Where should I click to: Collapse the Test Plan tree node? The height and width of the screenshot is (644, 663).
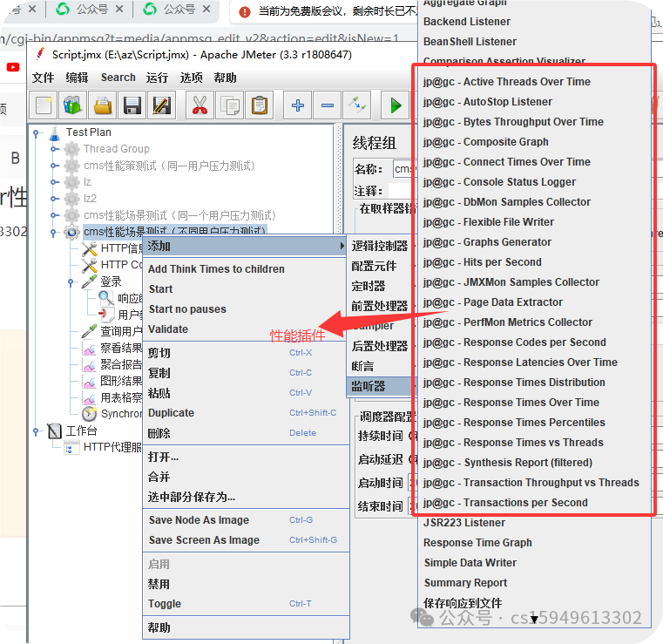37,133
